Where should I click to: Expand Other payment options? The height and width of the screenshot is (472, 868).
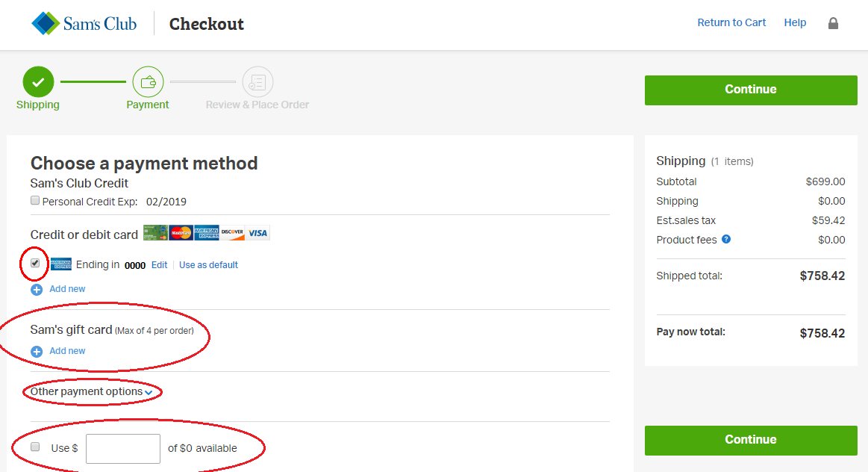tap(87, 391)
